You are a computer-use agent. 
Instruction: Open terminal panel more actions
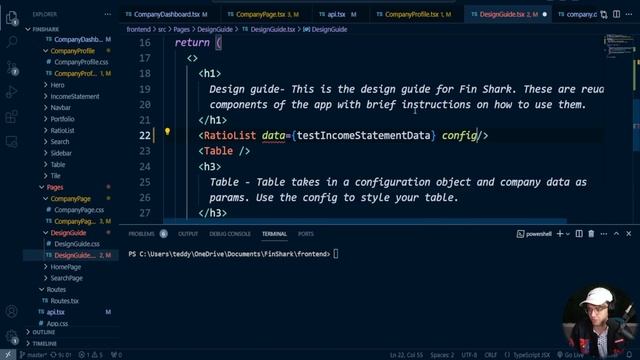604,234
